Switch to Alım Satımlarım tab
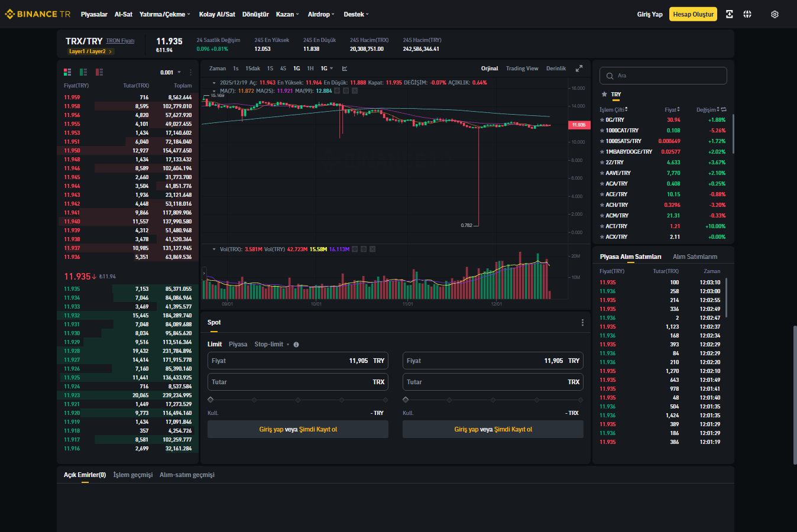This screenshot has width=797, height=532. (x=695, y=257)
